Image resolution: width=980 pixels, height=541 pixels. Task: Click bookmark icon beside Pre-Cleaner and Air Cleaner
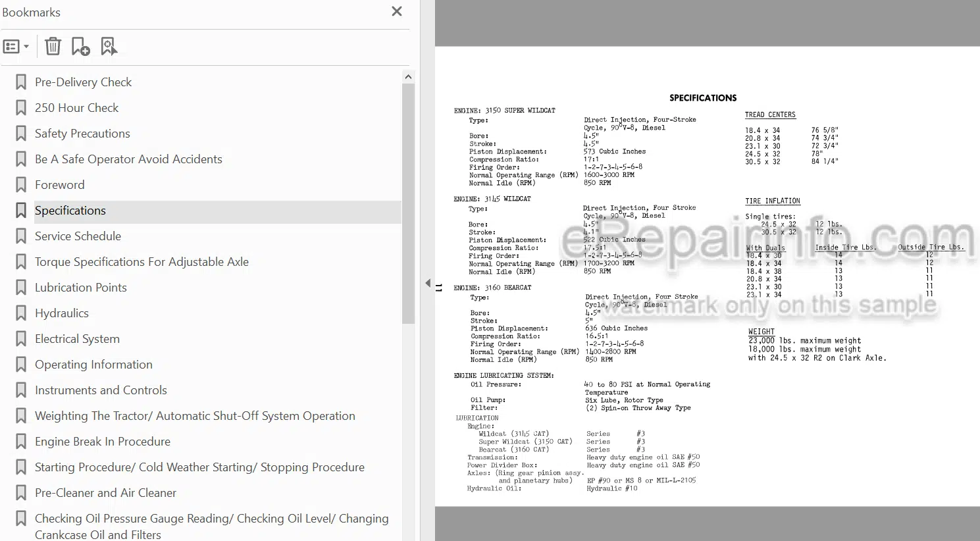pyautogui.click(x=21, y=493)
